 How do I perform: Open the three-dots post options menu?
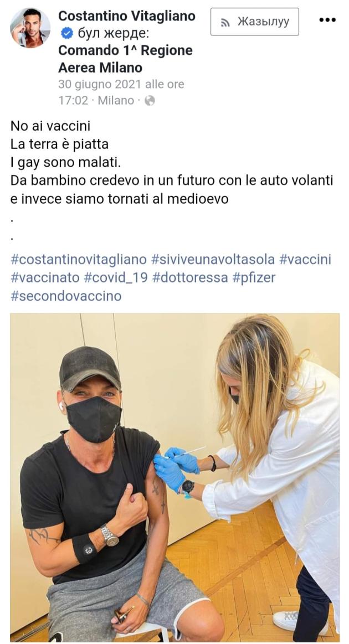point(327,20)
